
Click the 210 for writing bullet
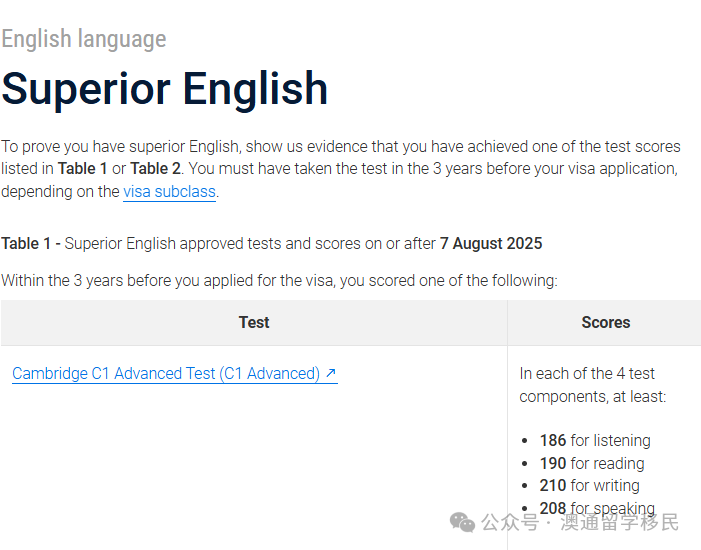pyautogui.click(x=590, y=486)
